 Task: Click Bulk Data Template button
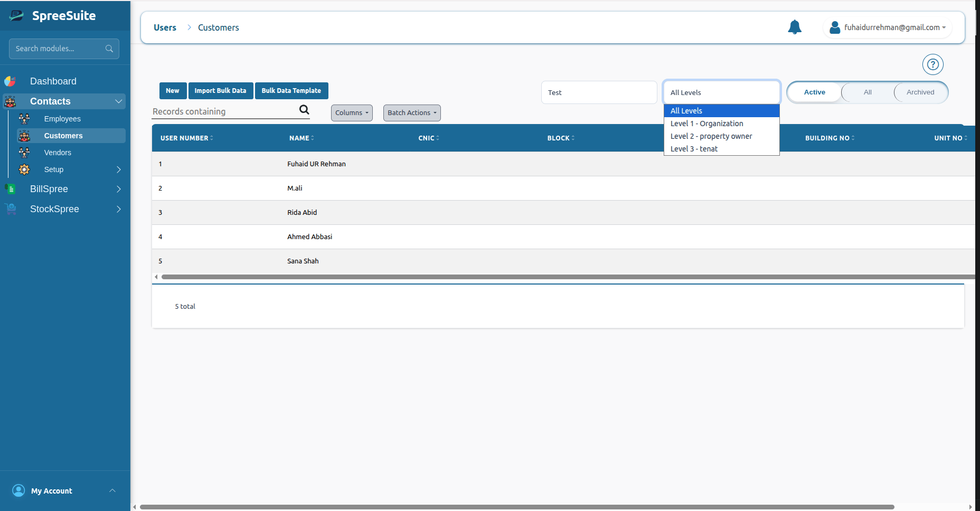[291, 91]
